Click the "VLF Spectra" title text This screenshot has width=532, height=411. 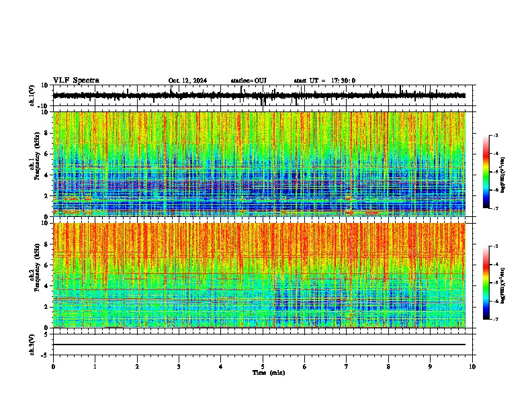click(76, 81)
